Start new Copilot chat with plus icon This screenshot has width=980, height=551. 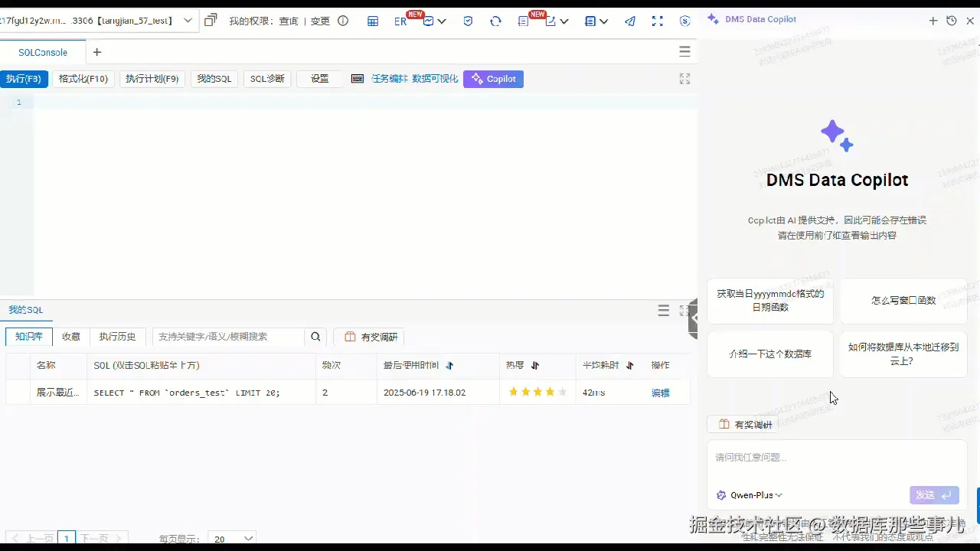(x=933, y=21)
